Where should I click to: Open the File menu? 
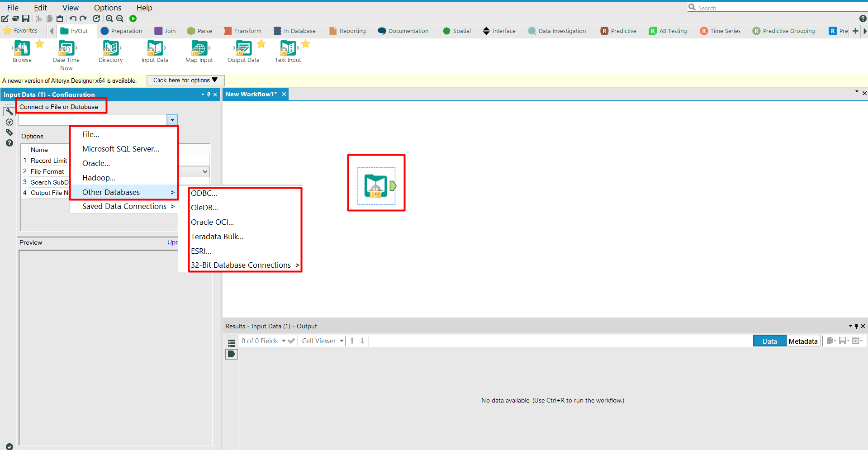[13, 8]
